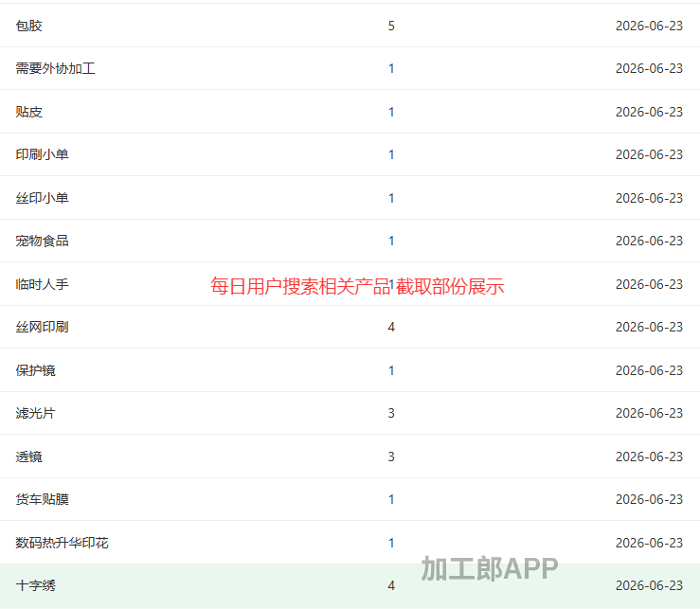This screenshot has width=700, height=609.
Task: Click the date in the 数码热升华印花 row
Action: coord(649,543)
